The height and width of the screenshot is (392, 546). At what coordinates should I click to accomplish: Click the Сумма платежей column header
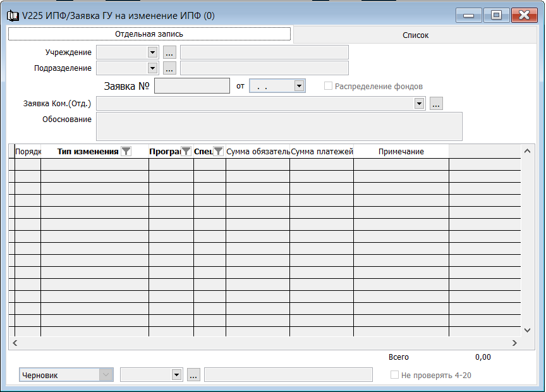pos(322,152)
